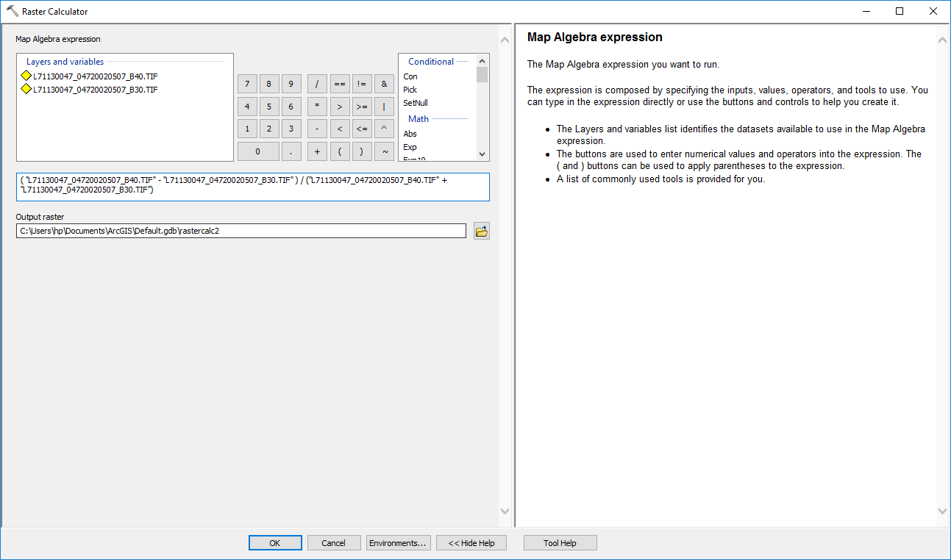Choose the Con conditional tool
The height and width of the screenshot is (560, 951).
pyautogui.click(x=410, y=76)
